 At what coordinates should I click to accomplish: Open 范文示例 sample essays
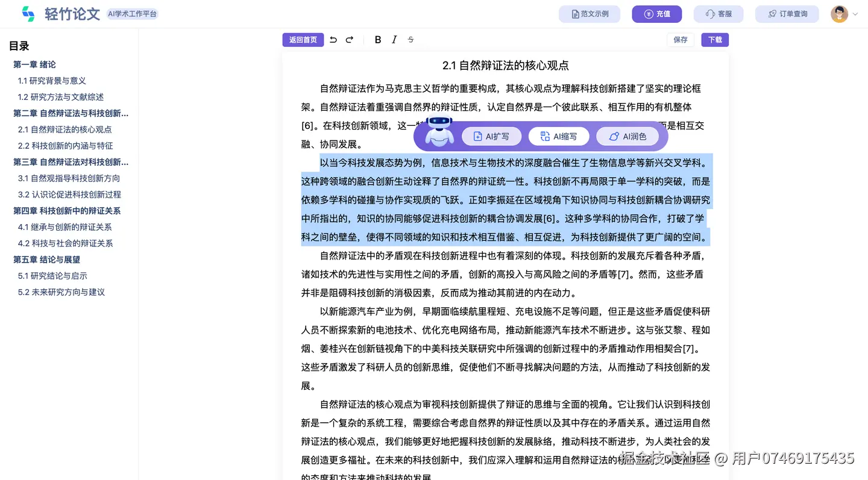click(x=590, y=13)
